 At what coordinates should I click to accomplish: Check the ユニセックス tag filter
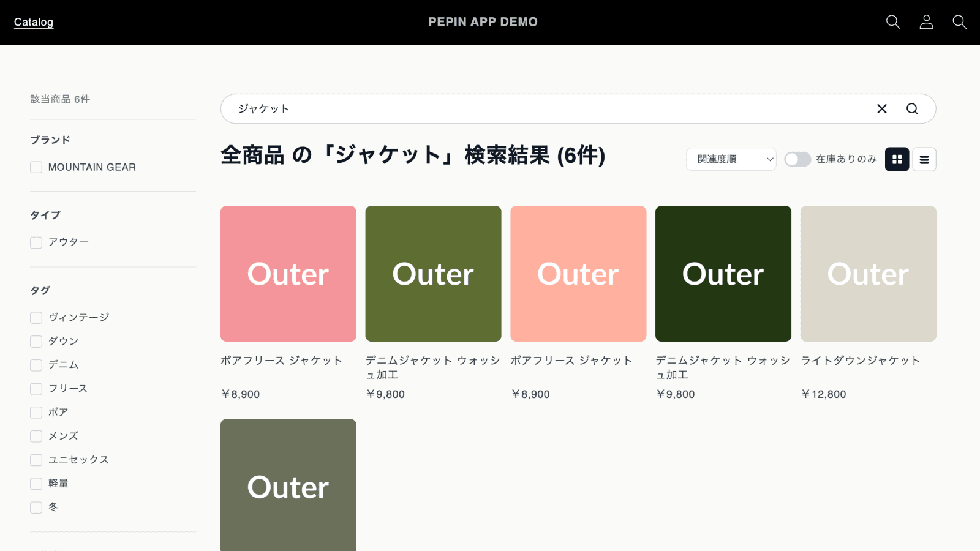[x=36, y=460]
